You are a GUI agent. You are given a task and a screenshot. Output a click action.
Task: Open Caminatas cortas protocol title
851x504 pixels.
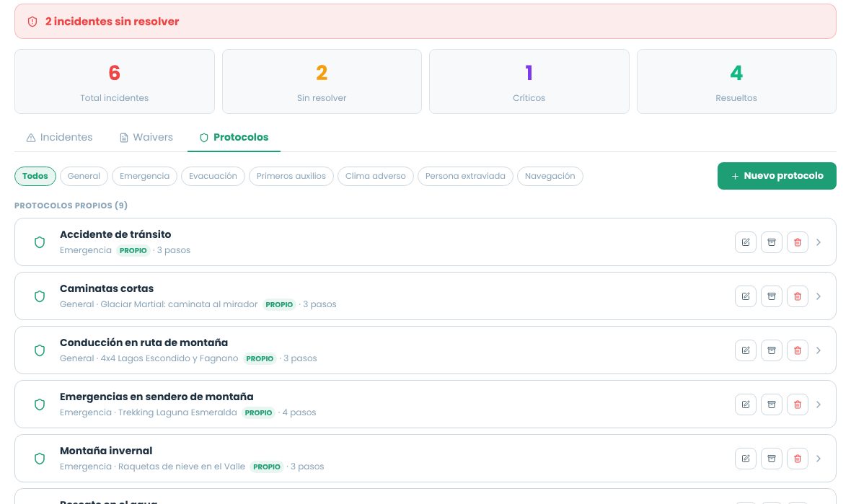tap(107, 288)
